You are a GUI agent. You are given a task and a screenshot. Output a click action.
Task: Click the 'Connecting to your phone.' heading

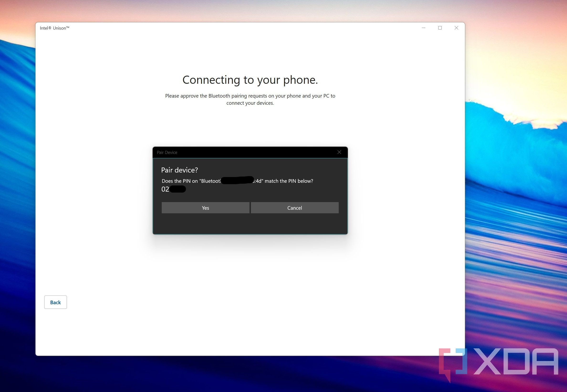[250, 80]
